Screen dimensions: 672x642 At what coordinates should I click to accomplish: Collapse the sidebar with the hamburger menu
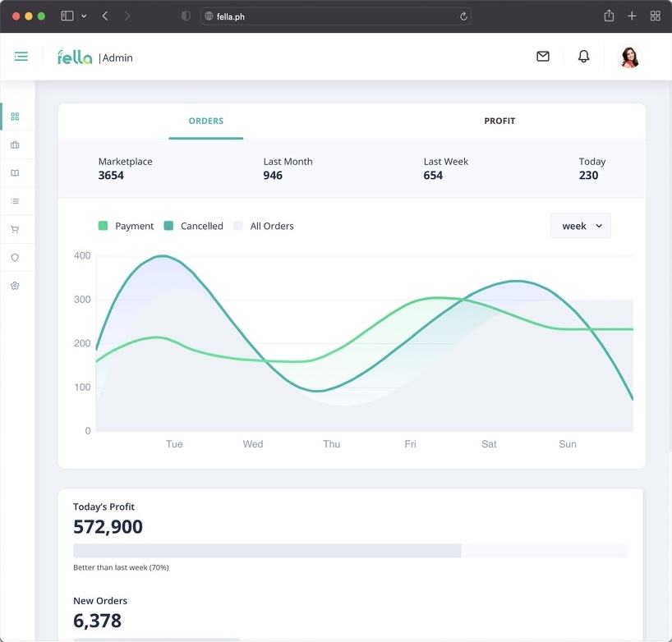pyautogui.click(x=21, y=56)
